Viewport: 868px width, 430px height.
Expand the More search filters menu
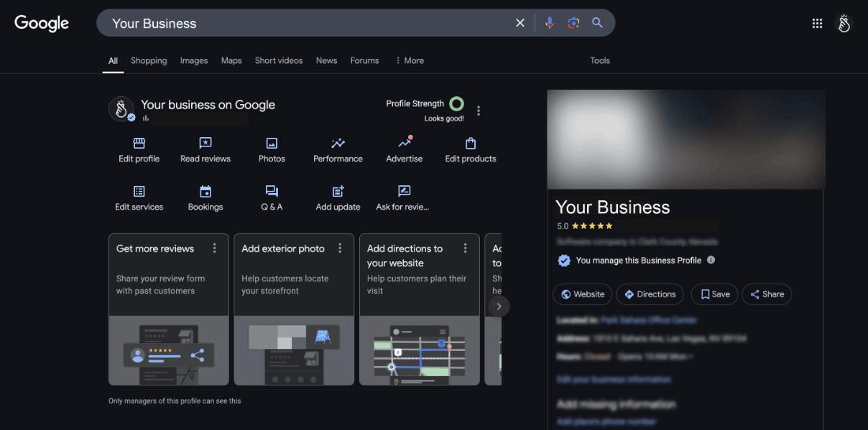410,60
